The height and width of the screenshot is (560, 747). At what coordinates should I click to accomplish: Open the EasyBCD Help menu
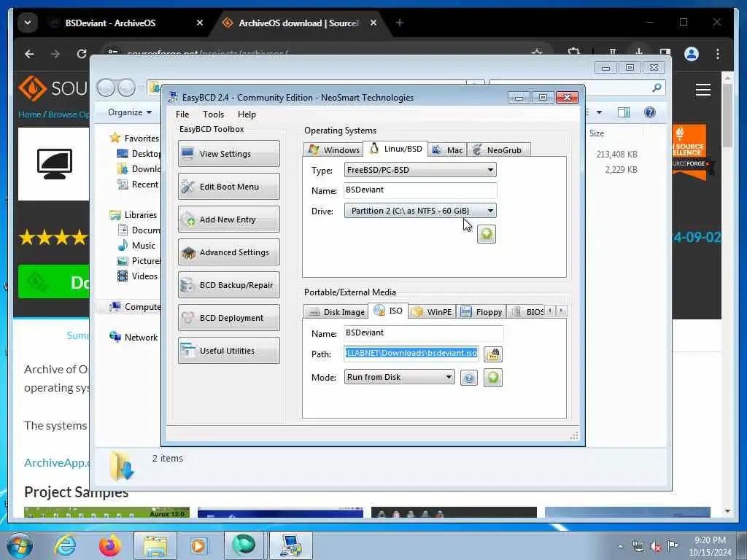click(x=247, y=114)
